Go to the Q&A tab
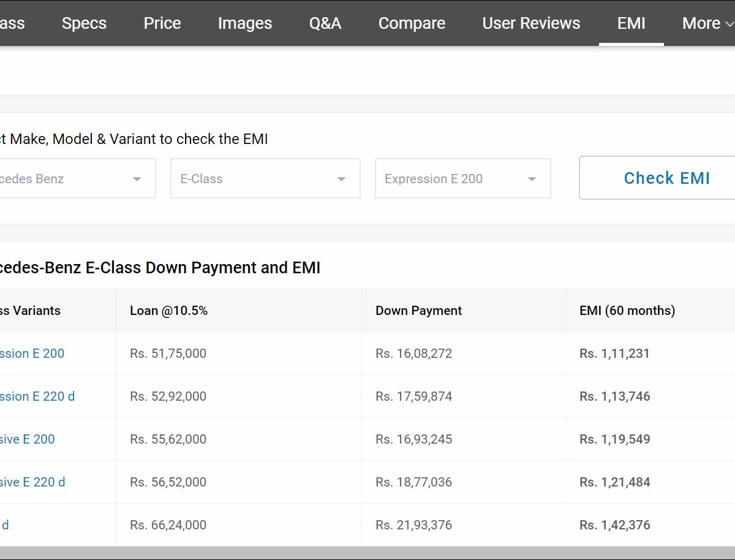The height and width of the screenshot is (560, 735). click(x=325, y=23)
